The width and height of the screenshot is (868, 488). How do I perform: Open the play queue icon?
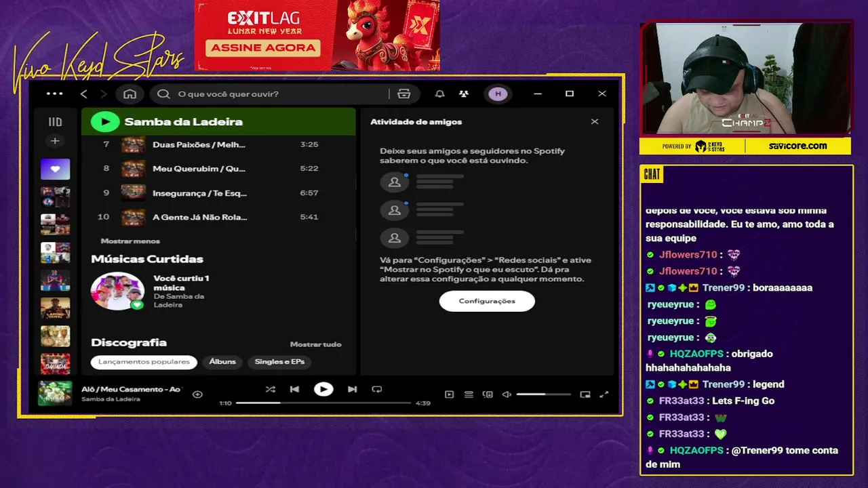point(469,394)
